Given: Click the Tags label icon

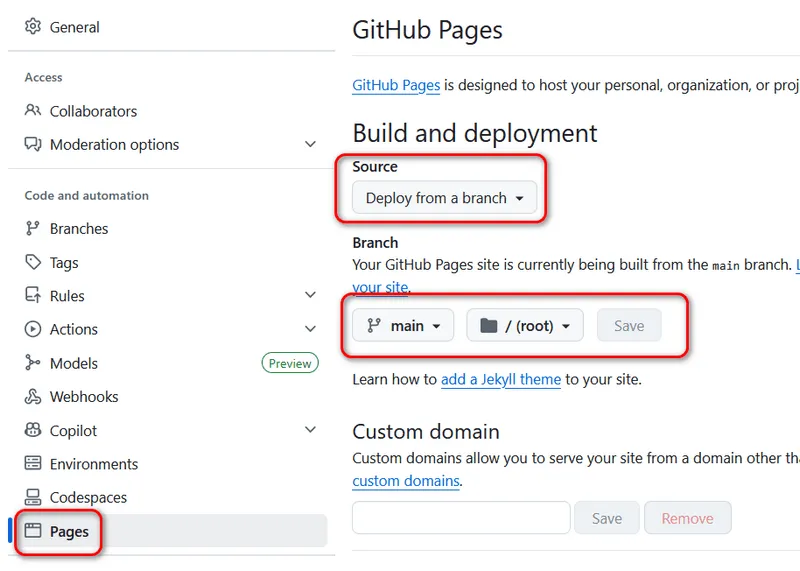Looking at the screenshot, I should click(x=33, y=263).
